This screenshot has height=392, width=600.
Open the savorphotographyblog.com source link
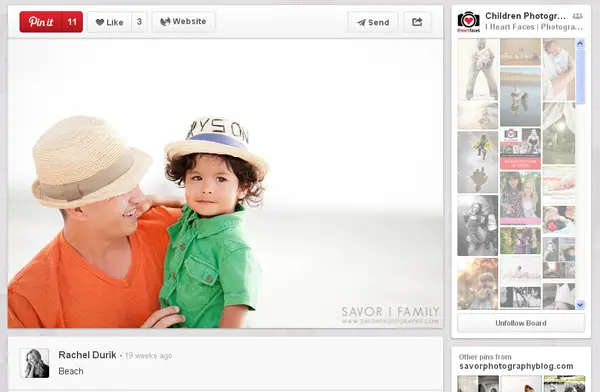coord(516,366)
